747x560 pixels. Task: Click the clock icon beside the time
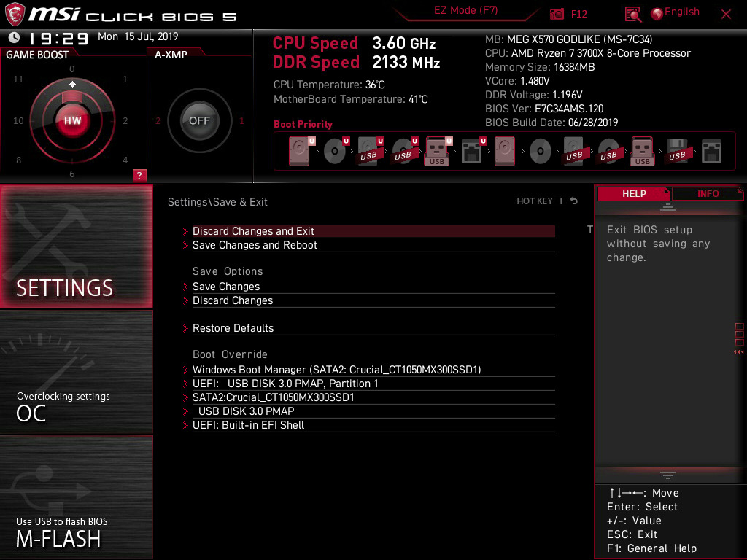pos(14,37)
